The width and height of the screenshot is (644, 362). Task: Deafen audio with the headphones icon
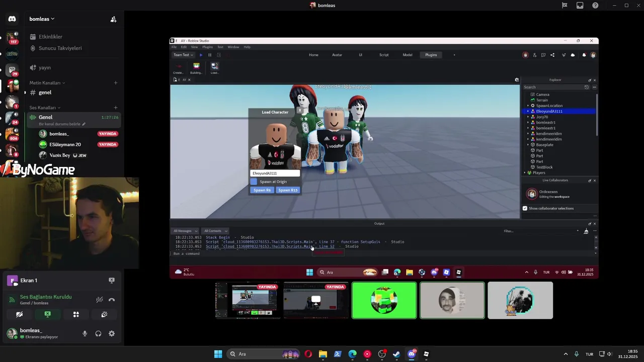(98, 333)
